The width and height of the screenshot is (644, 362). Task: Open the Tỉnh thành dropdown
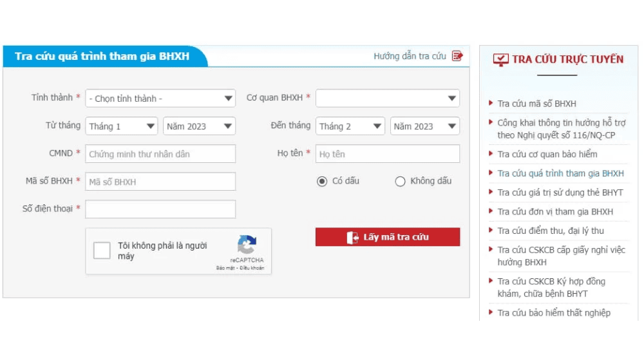(160, 99)
